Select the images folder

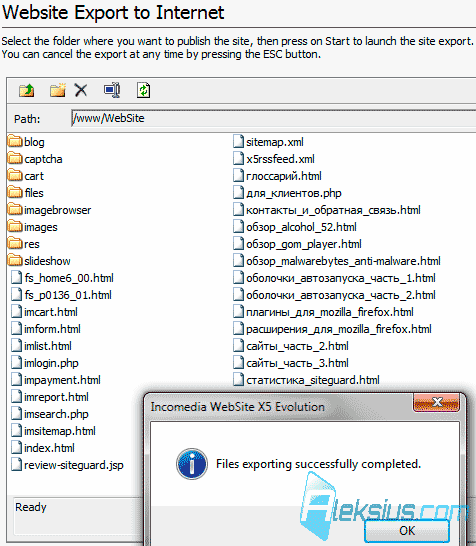(32, 227)
